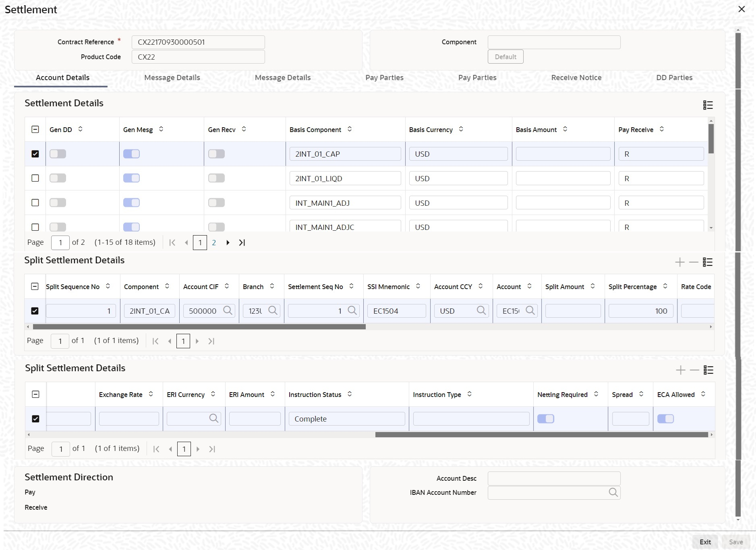756x550 pixels.
Task: Click the Default button
Action: [505, 57]
